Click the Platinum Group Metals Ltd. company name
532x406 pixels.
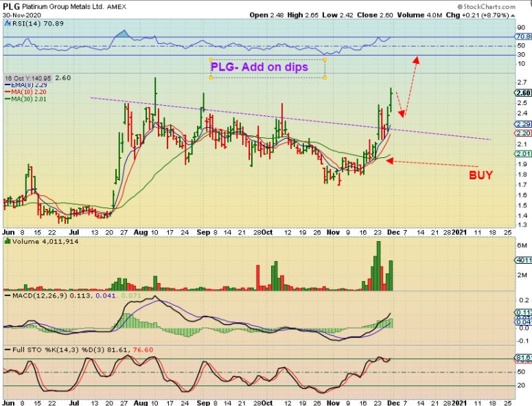62,7
